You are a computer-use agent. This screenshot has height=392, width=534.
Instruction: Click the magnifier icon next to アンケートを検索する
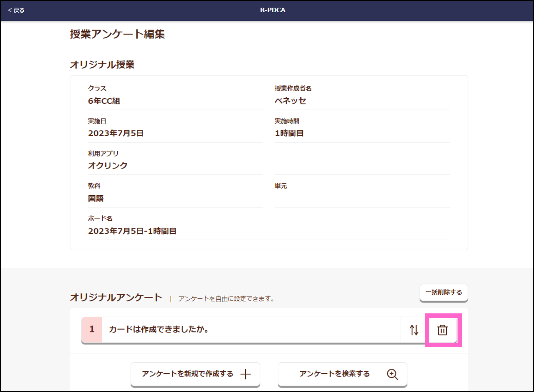click(393, 374)
